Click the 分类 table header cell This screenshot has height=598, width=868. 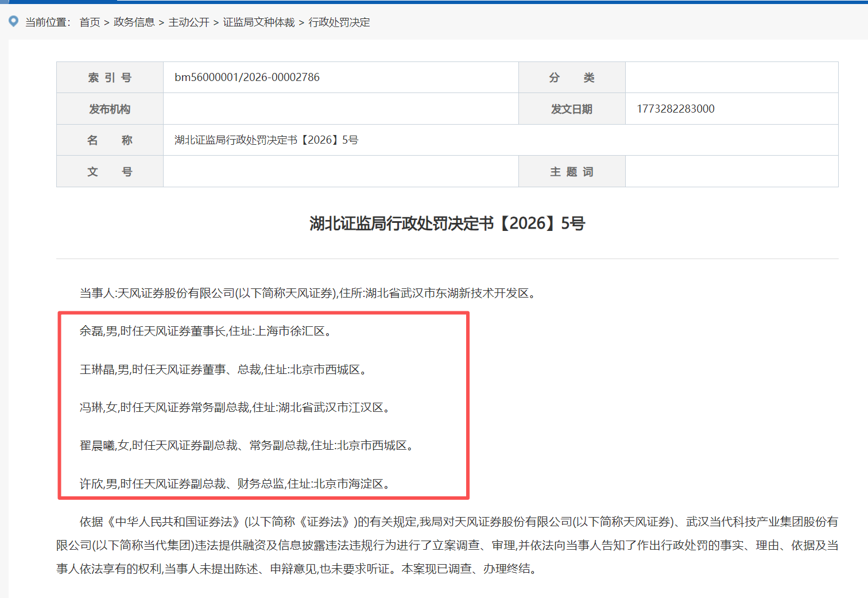(572, 78)
